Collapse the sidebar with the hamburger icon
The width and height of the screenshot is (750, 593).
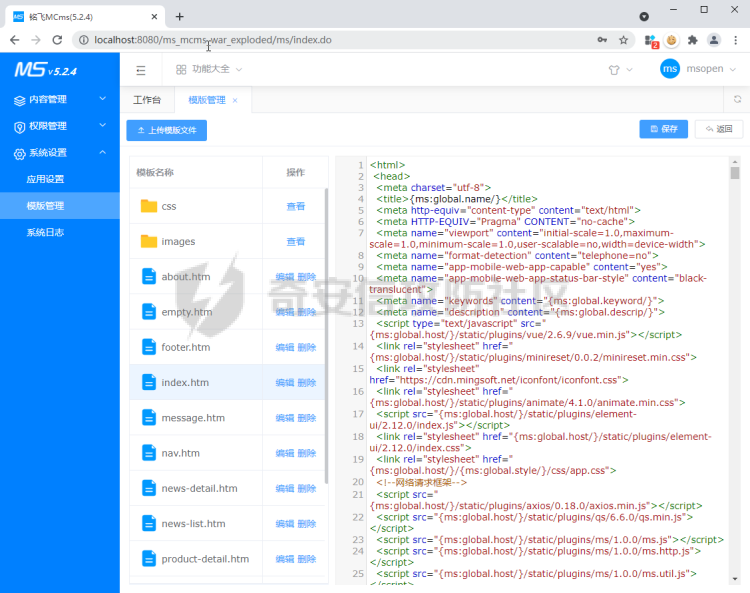[141, 70]
